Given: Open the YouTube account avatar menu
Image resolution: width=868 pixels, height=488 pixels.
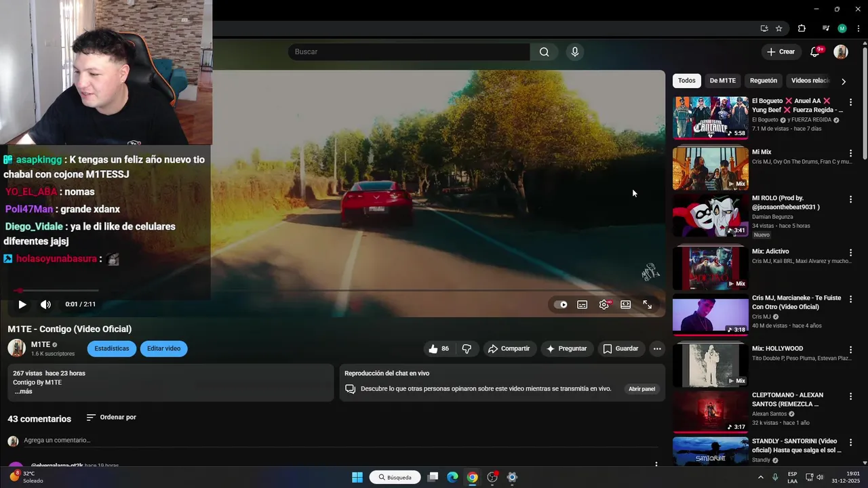Looking at the screenshot, I should (841, 52).
